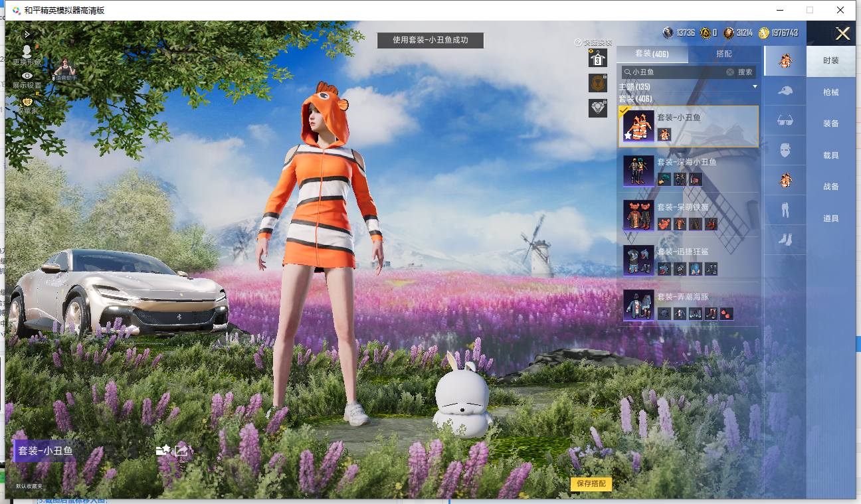Screen dimensions: 861x504
Task: Select the 套装-深海小丑鱼 outfit thumbnail
Action: [638, 171]
